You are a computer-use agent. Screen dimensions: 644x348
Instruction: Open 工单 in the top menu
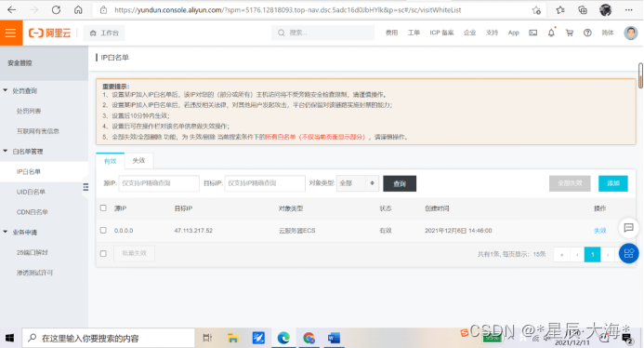coord(414,33)
